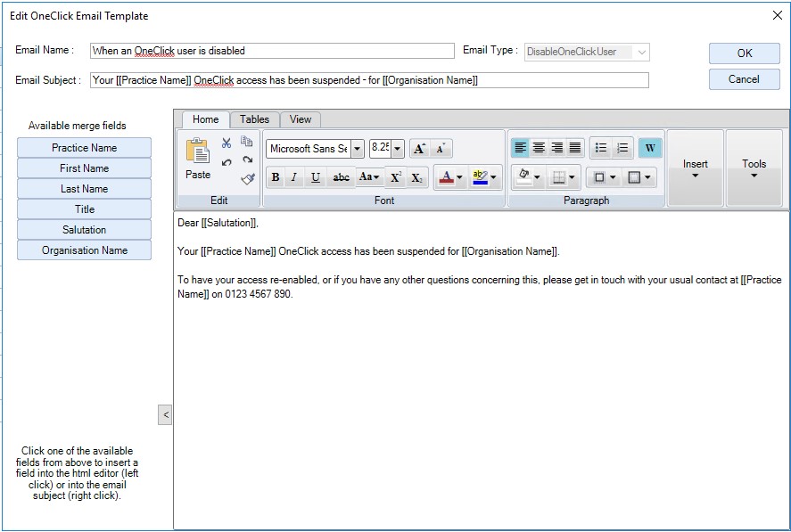Expand the Email Type combo box
791x532 pixels.
[642, 52]
